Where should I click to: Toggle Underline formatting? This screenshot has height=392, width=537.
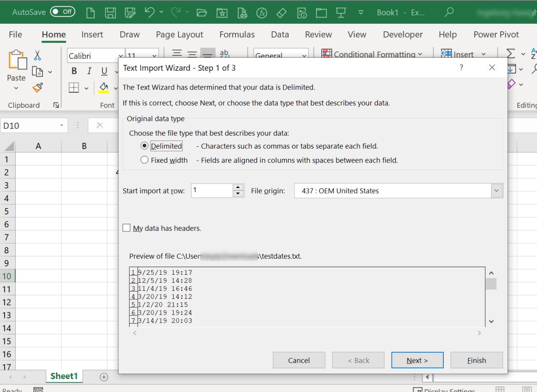[x=104, y=71]
